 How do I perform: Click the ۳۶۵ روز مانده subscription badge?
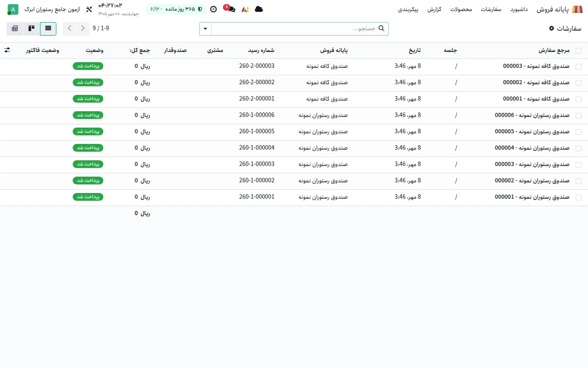coord(176,9)
